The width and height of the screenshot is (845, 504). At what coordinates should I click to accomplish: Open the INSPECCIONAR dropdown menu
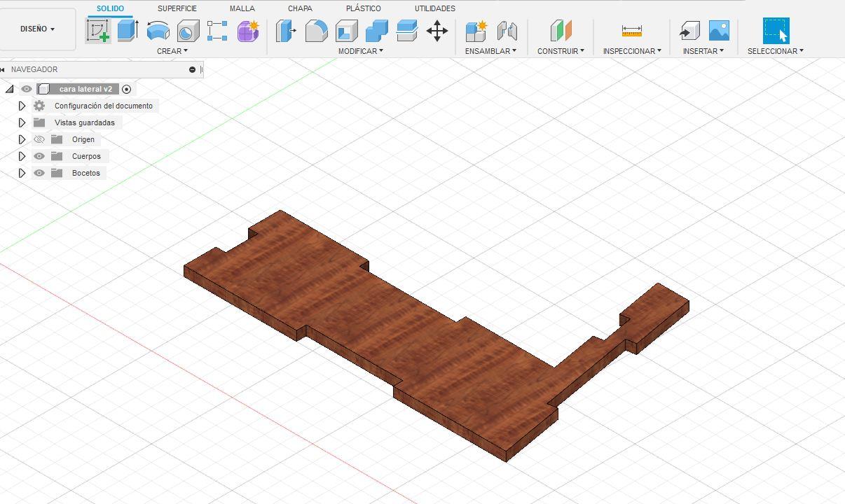(632, 51)
